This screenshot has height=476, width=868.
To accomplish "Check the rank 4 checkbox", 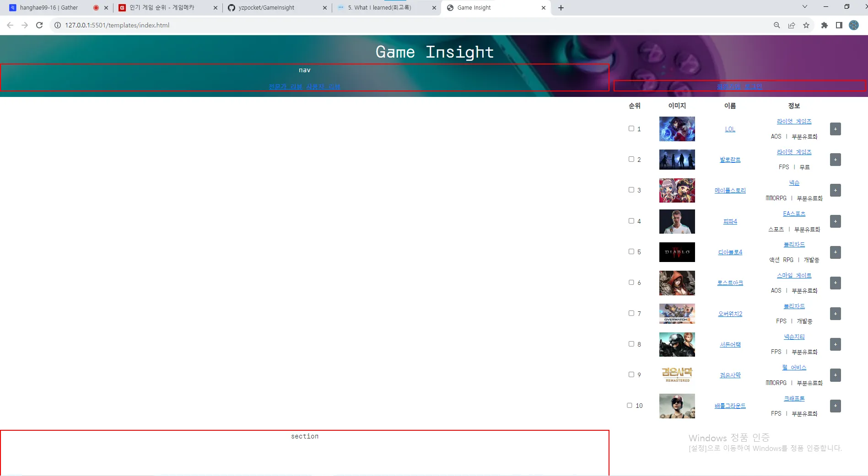I will [631, 221].
